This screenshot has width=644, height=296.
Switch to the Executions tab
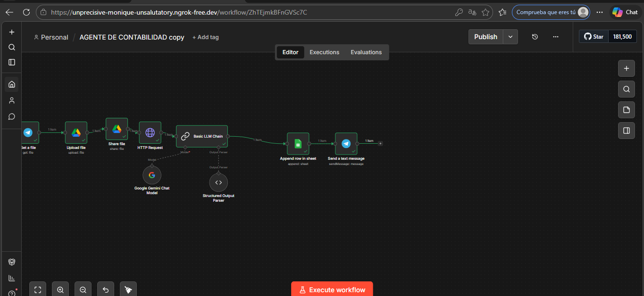(324, 52)
